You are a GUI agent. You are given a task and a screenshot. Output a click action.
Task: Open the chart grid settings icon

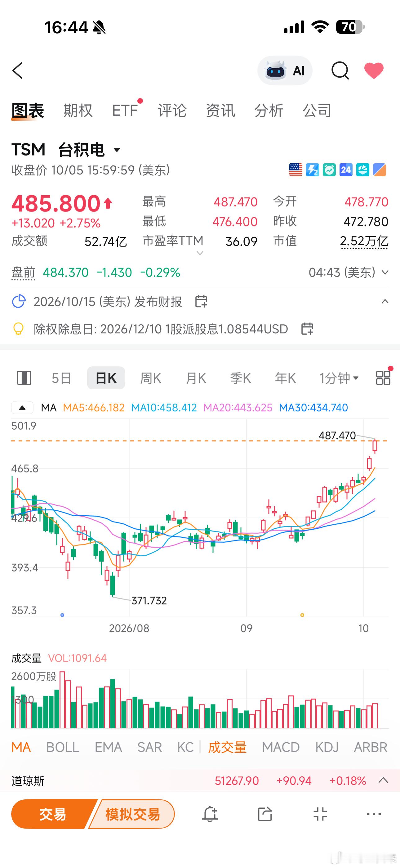[383, 378]
